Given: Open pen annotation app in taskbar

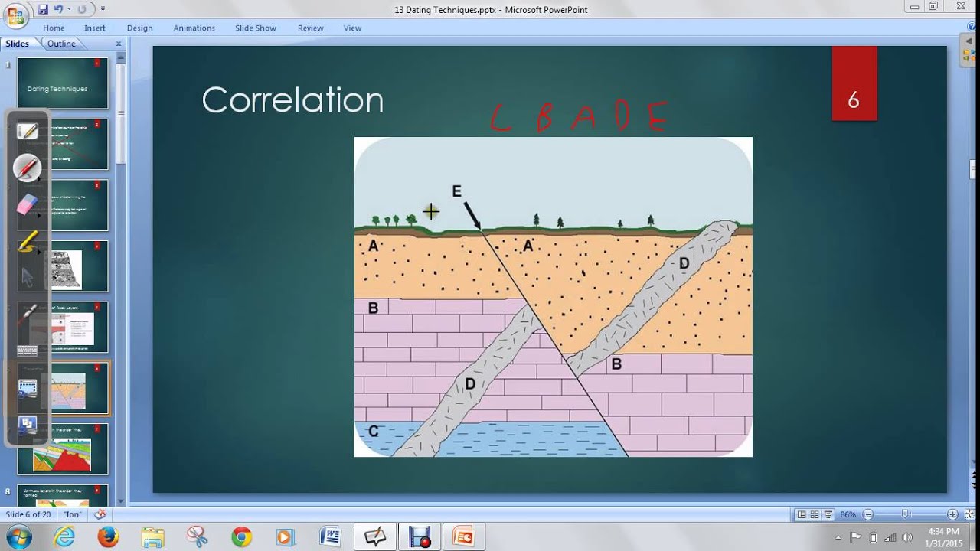Looking at the screenshot, I should (x=375, y=537).
